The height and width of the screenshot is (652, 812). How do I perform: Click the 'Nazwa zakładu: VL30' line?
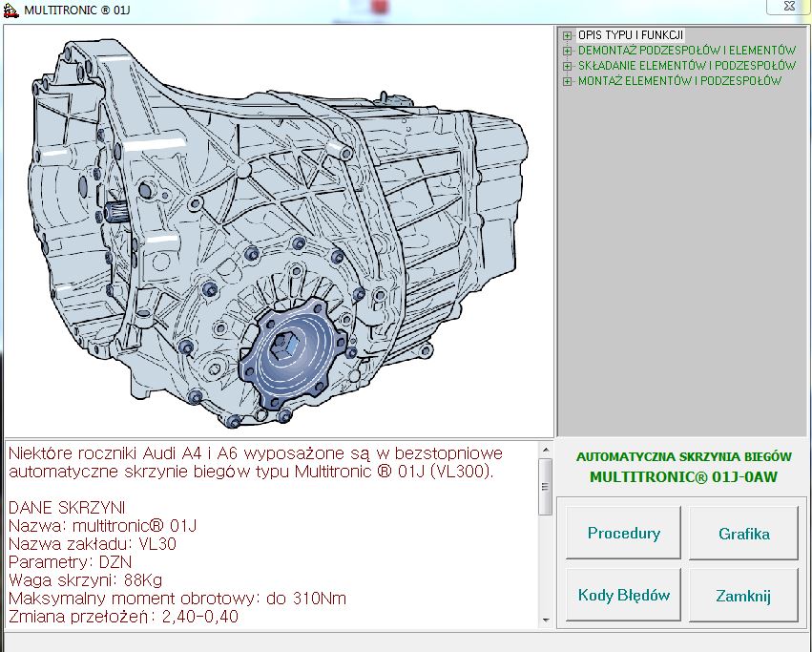[93, 544]
